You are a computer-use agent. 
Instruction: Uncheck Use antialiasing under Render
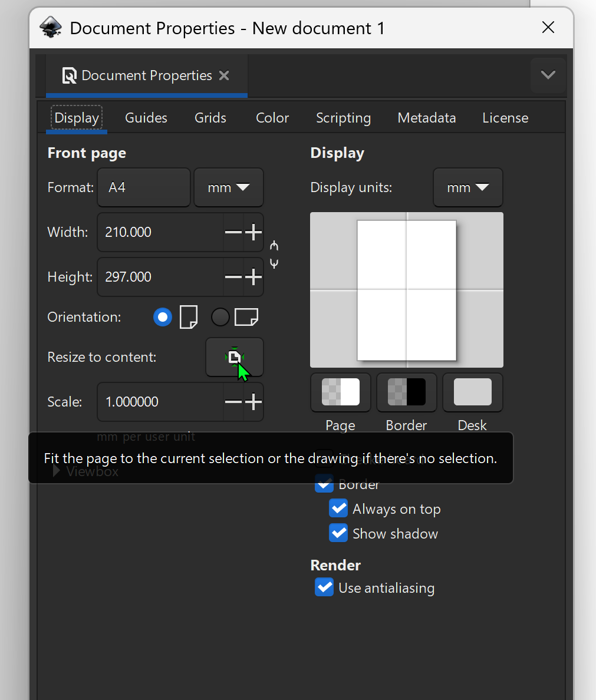click(324, 587)
